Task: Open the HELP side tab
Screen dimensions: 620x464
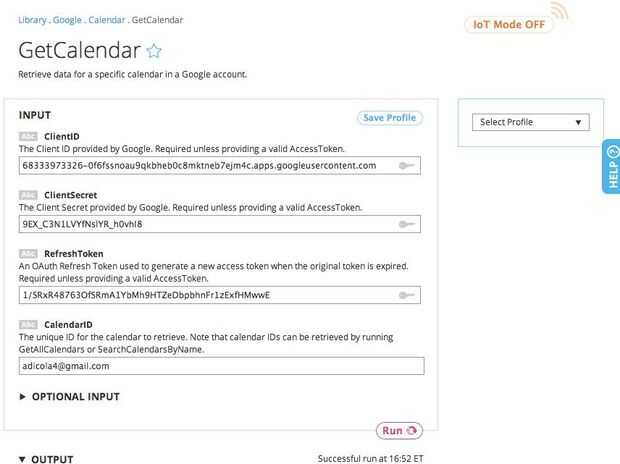Action: [612, 166]
